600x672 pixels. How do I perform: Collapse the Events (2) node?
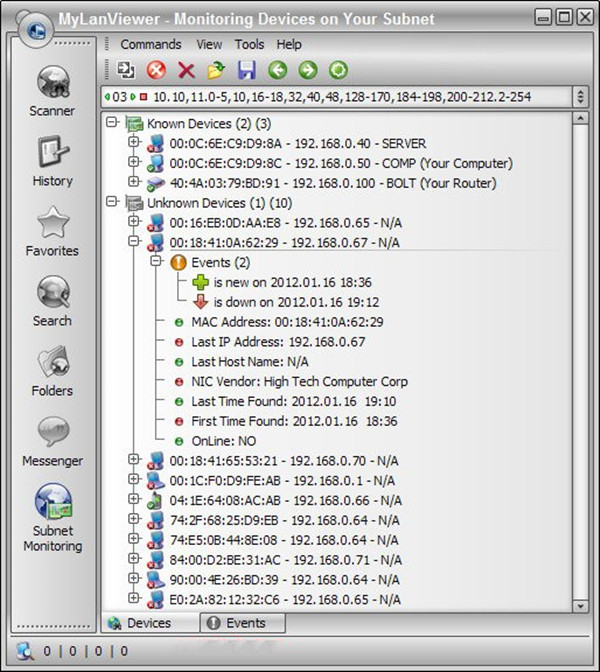click(155, 262)
